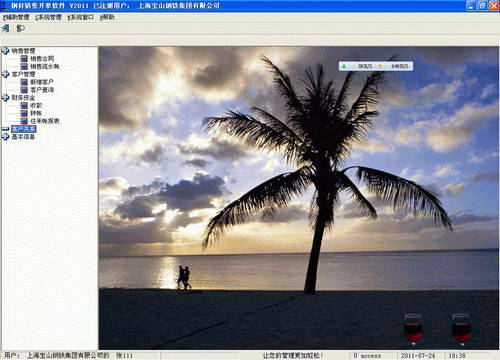Open 新增客户 in the tree
The image size is (500, 360).
42,82
